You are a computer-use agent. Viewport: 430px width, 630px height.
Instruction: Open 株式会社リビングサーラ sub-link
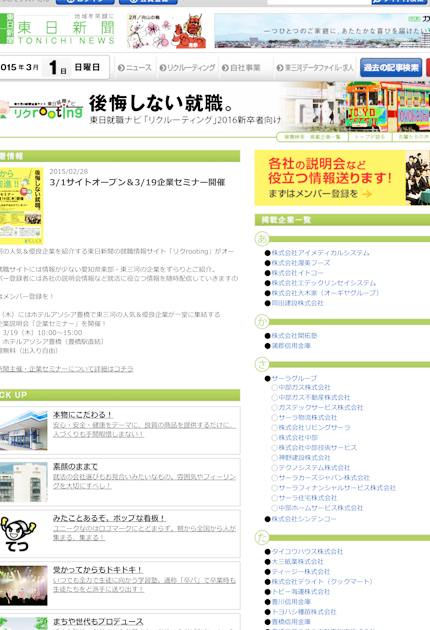314,428
